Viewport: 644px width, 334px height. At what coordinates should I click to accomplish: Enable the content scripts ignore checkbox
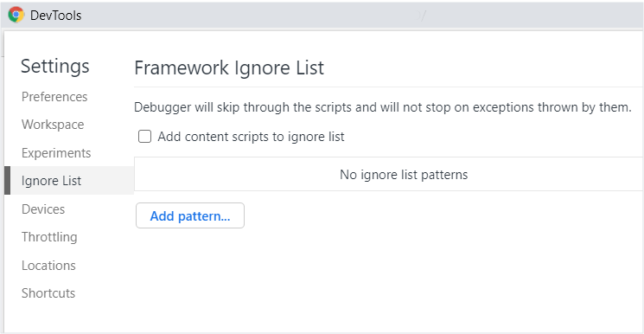pyautogui.click(x=144, y=136)
